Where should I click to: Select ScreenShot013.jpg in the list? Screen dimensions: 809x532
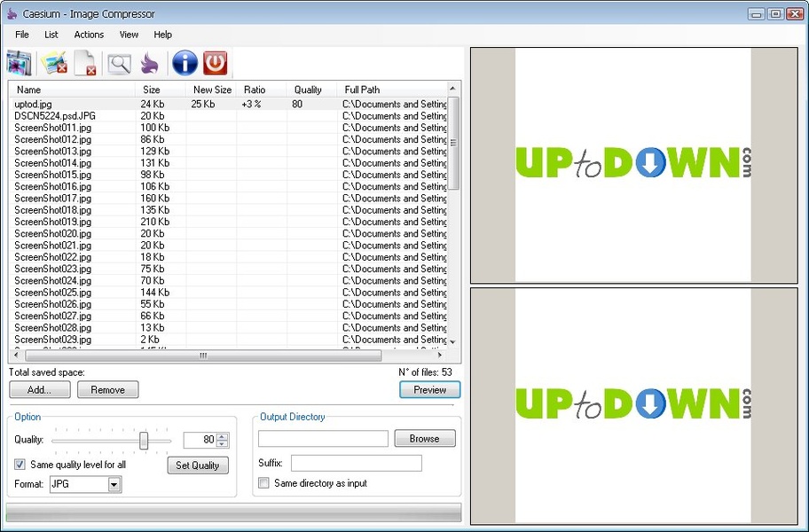click(229, 151)
